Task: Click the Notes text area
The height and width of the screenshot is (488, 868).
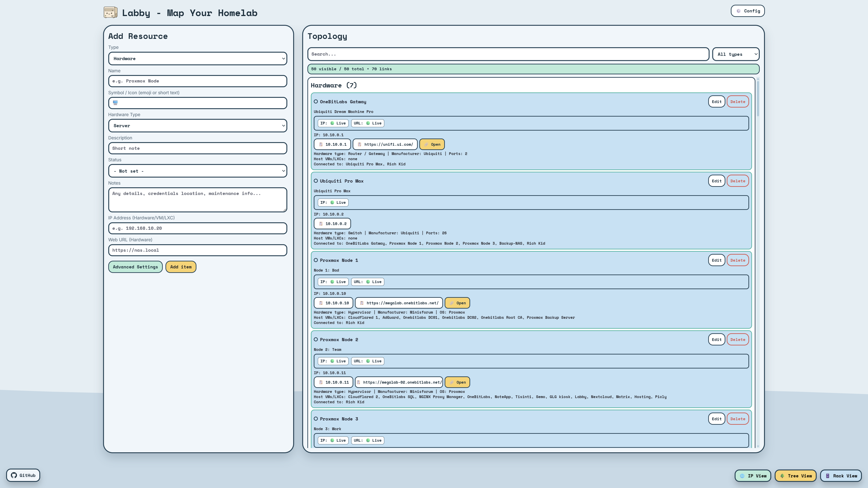Action: (x=198, y=200)
